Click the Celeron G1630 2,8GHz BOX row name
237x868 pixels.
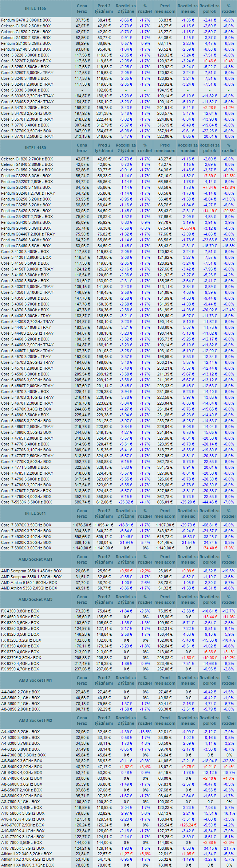(x=26, y=38)
